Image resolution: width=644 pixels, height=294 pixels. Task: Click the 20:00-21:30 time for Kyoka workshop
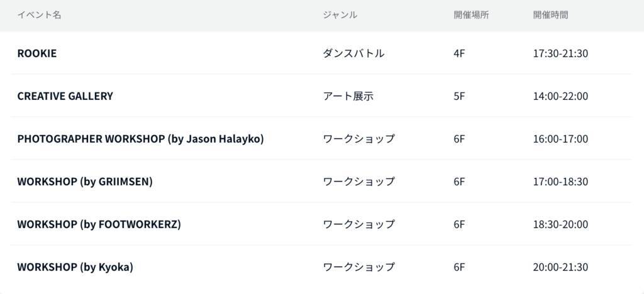coord(560,267)
